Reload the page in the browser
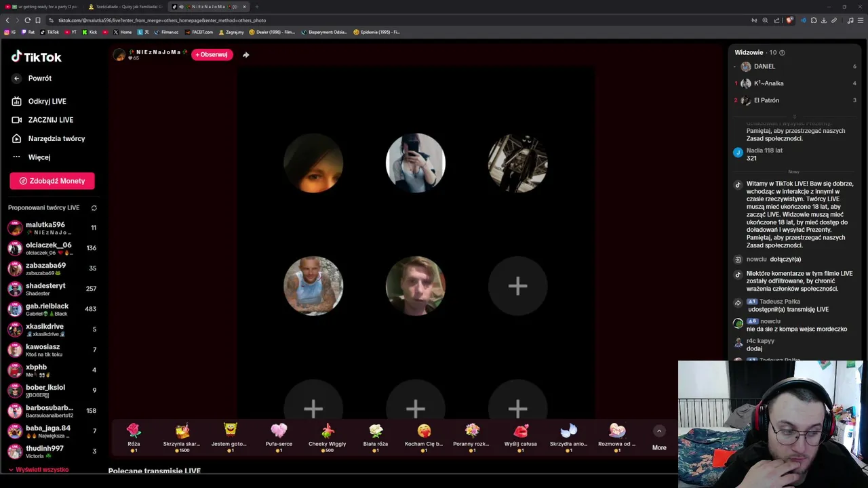Image resolution: width=868 pixels, height=488 pixels. tap(28, 20)
